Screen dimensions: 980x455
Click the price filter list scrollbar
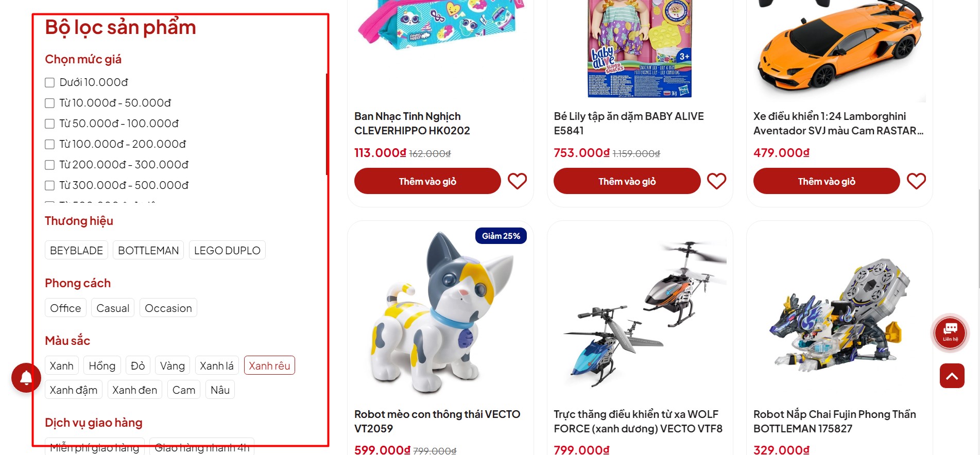tap(326, 124)
